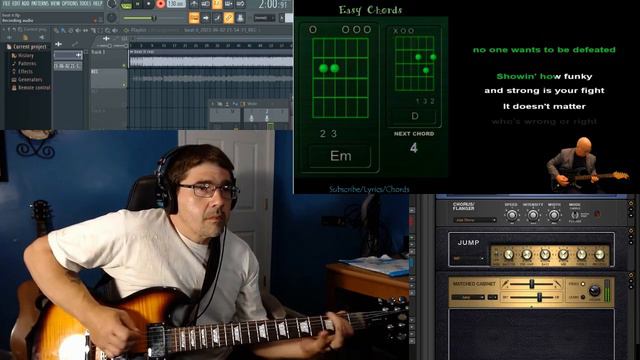Screen dimensions: 640x360
Task: Click the first icon right of the tempo display
Action: tap(194, 4)
